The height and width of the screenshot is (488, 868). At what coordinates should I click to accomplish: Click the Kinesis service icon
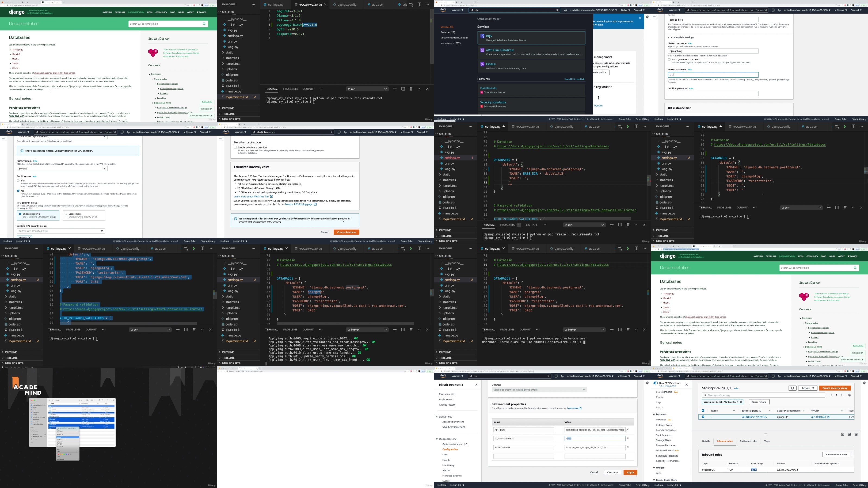[482, 64]
